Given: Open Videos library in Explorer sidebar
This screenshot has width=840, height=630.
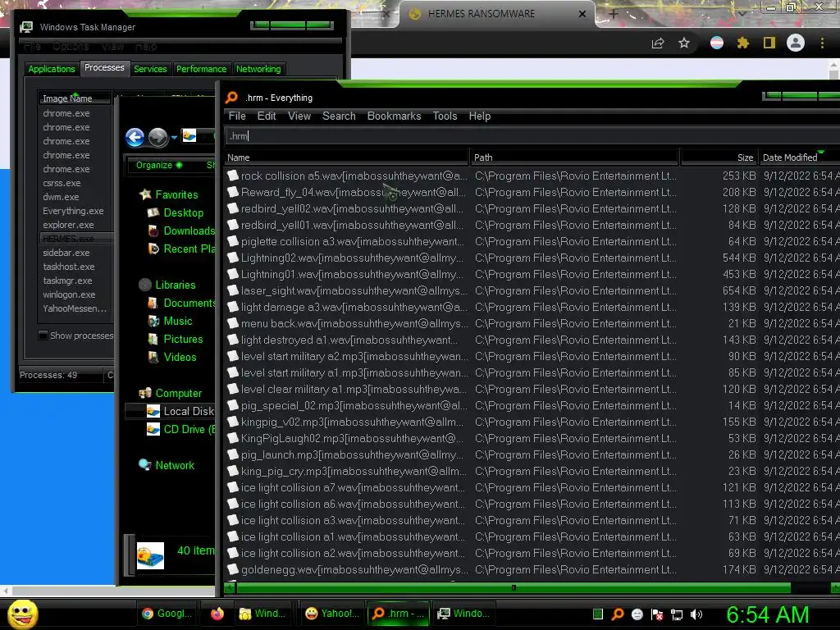Looking at the screenshot, I should (180, 358).
